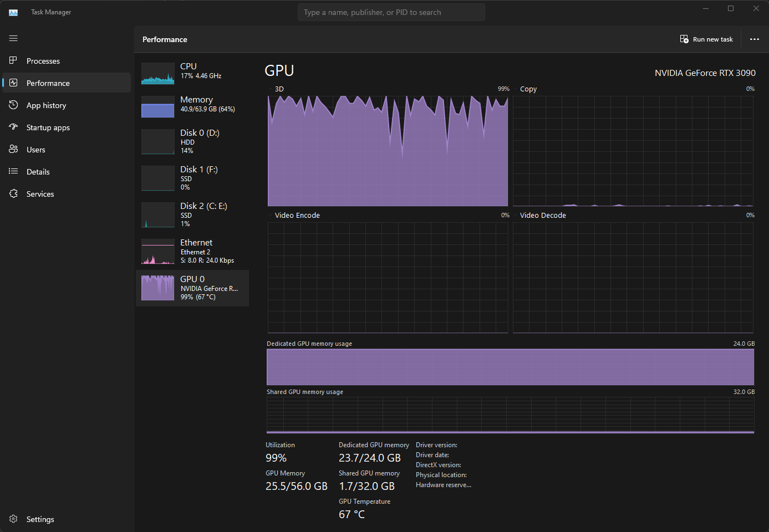
Task: Open the three-dot more options menu
Action: [754, 39]
